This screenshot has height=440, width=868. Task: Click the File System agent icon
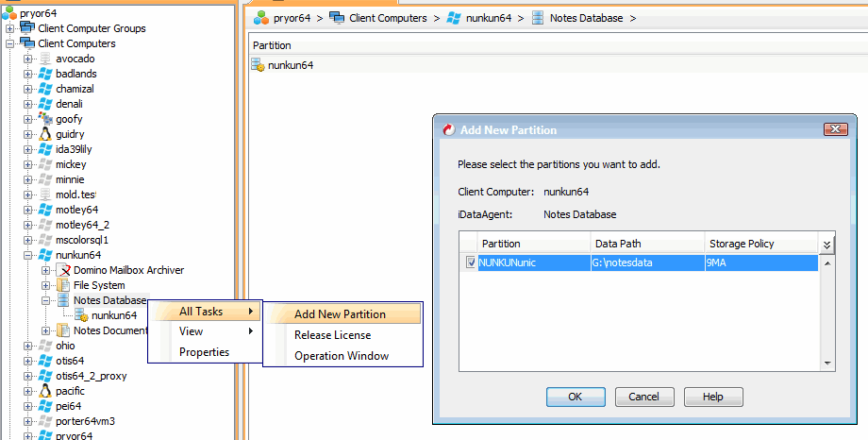(64, 285)
